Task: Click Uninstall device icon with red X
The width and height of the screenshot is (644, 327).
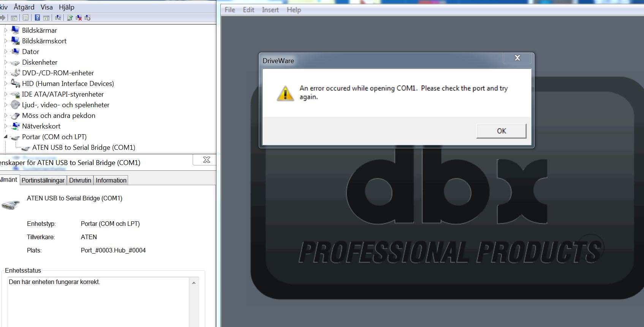Action: pyautogui.click(x=79, y=17)
